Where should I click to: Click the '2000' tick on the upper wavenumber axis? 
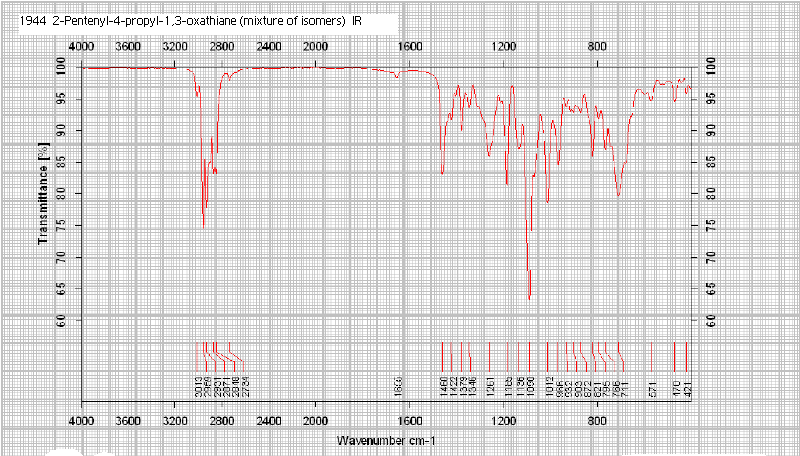click(x=315, y=48)
